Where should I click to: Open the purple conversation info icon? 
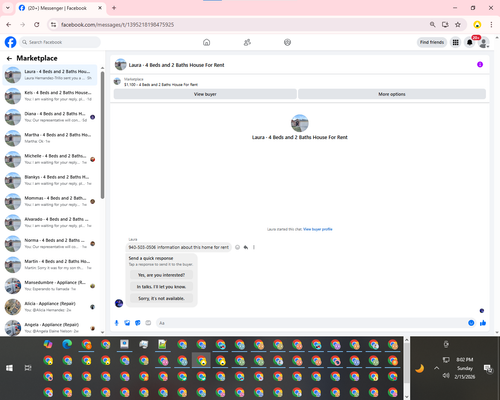tap(480, 64)
